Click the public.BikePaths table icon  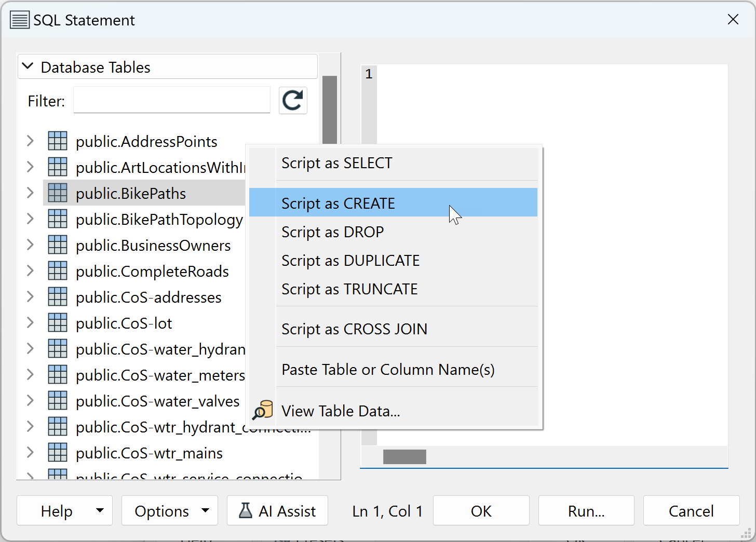58,193
